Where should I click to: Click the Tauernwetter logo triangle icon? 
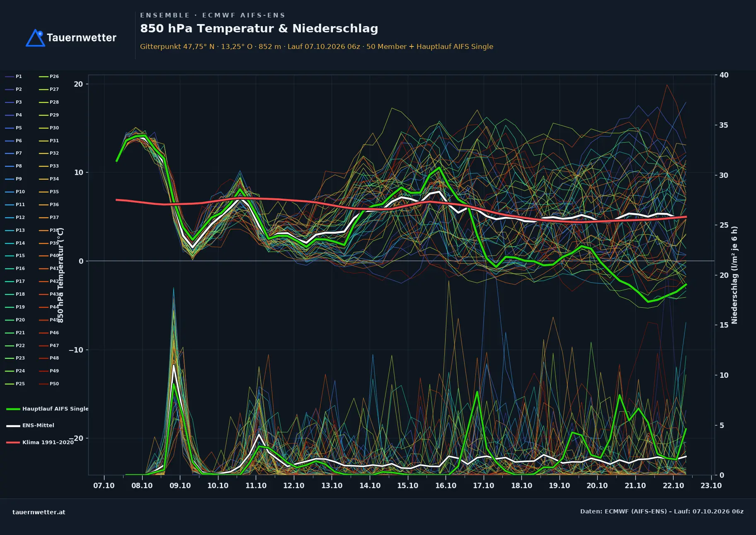[35, 38]
